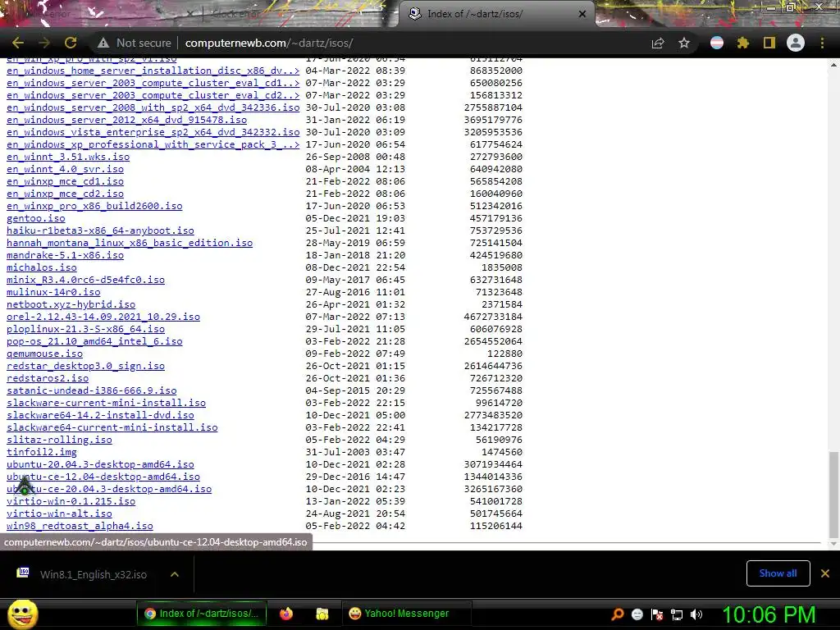Download ubuntu-20.04.3-desktop-amd64.iso
840x630 pixels.
click(x=100, y=465)
